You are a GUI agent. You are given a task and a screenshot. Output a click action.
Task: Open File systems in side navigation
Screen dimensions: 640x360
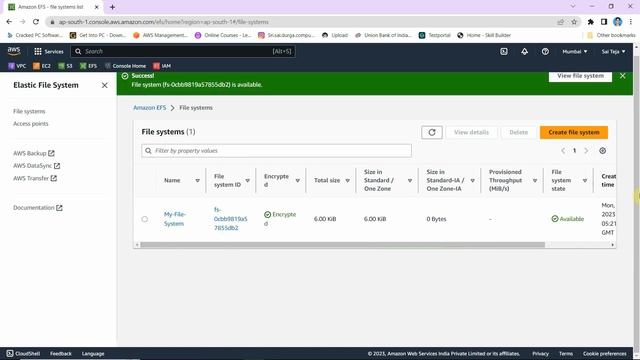coord(29,111)
